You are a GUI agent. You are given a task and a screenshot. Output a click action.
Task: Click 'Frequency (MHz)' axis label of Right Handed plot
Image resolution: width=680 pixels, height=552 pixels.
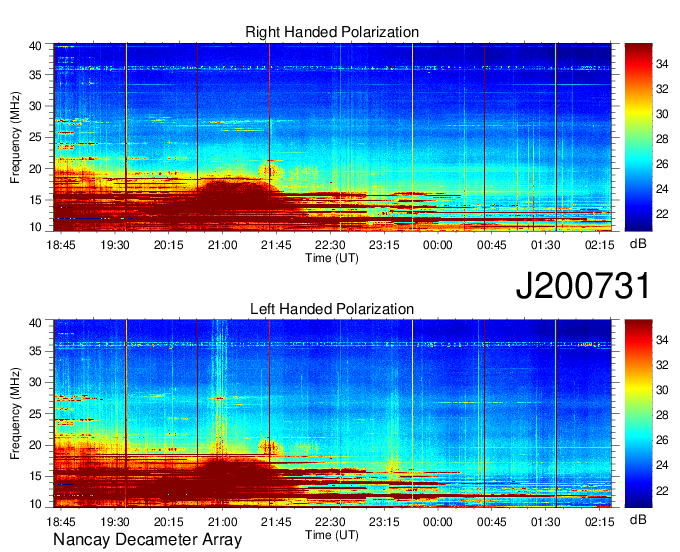click(15, 137)
